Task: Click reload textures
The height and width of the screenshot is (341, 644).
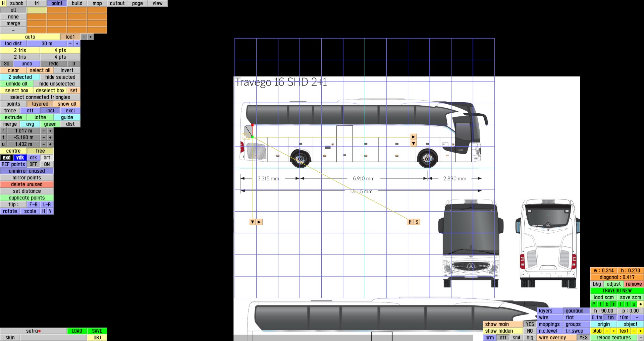Action: point(614,338)
